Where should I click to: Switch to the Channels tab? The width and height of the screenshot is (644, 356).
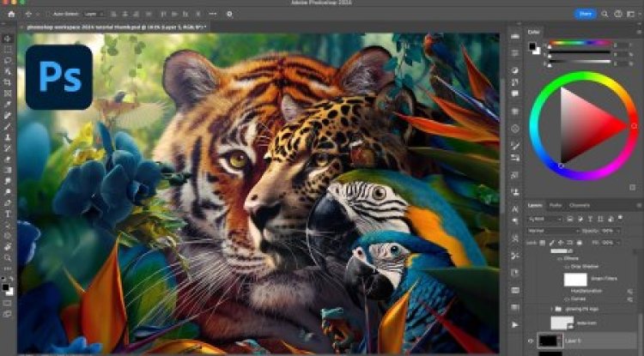(x=580, y=205)
